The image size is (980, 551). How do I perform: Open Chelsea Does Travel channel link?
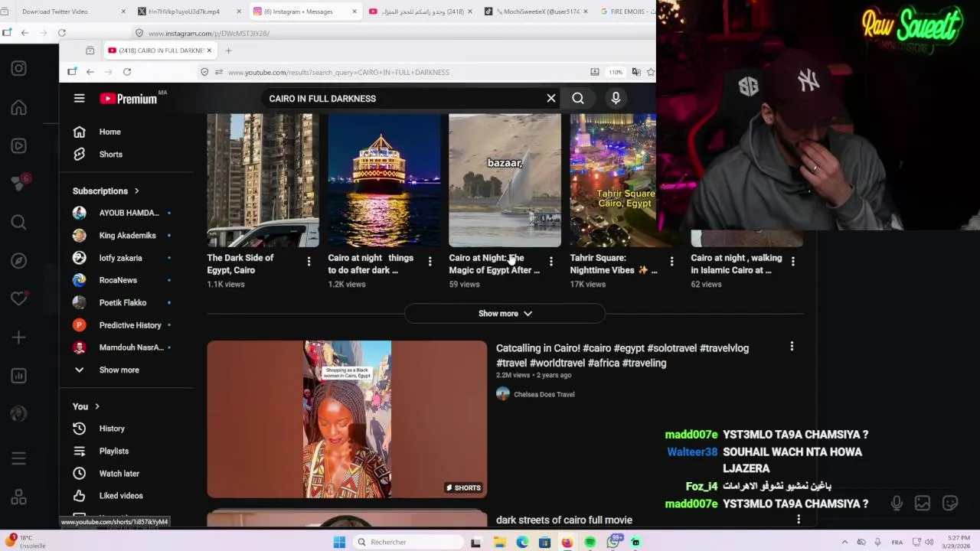pyautogui.click(x=544, y=394)
